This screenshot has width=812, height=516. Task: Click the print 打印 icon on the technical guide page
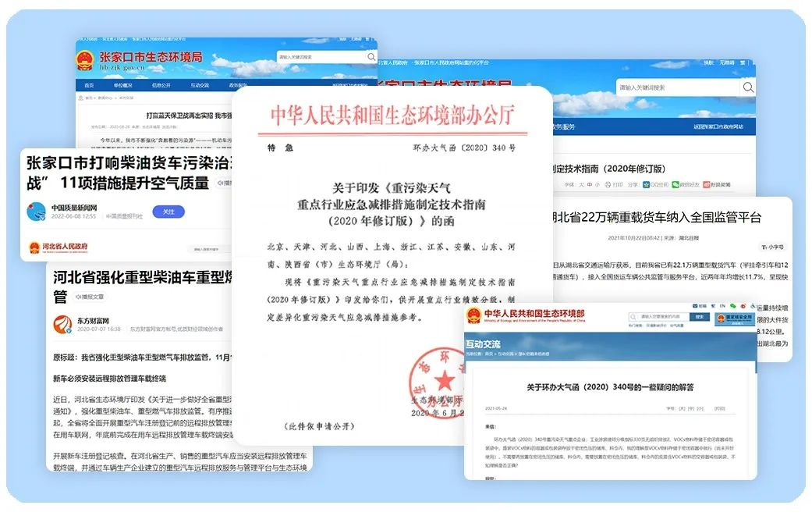[608, 184]
